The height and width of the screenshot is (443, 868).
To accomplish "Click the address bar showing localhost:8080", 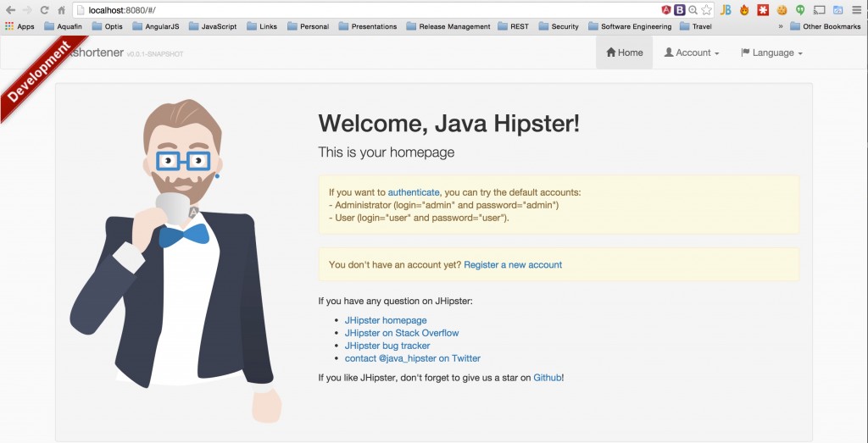I will 365,10.
